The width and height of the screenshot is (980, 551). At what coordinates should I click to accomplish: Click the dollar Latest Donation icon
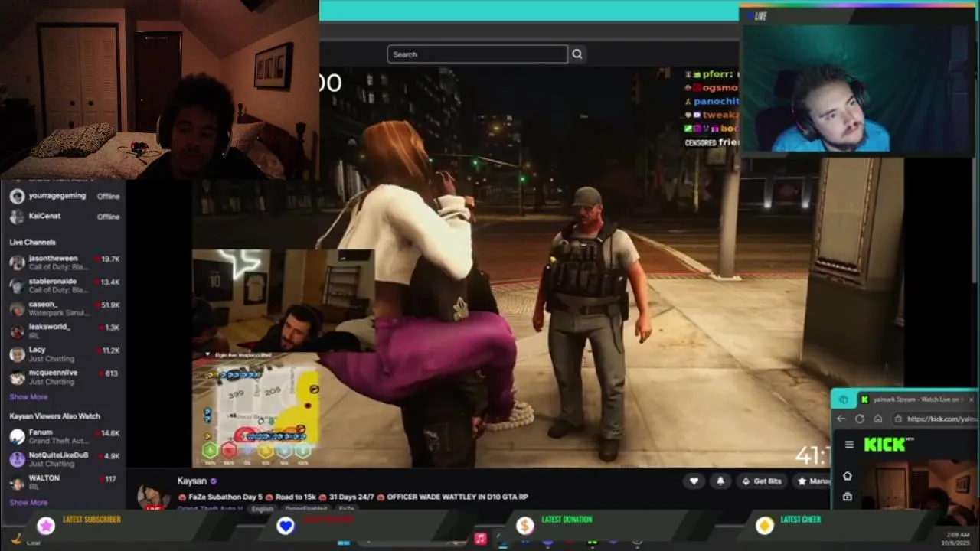524,526
